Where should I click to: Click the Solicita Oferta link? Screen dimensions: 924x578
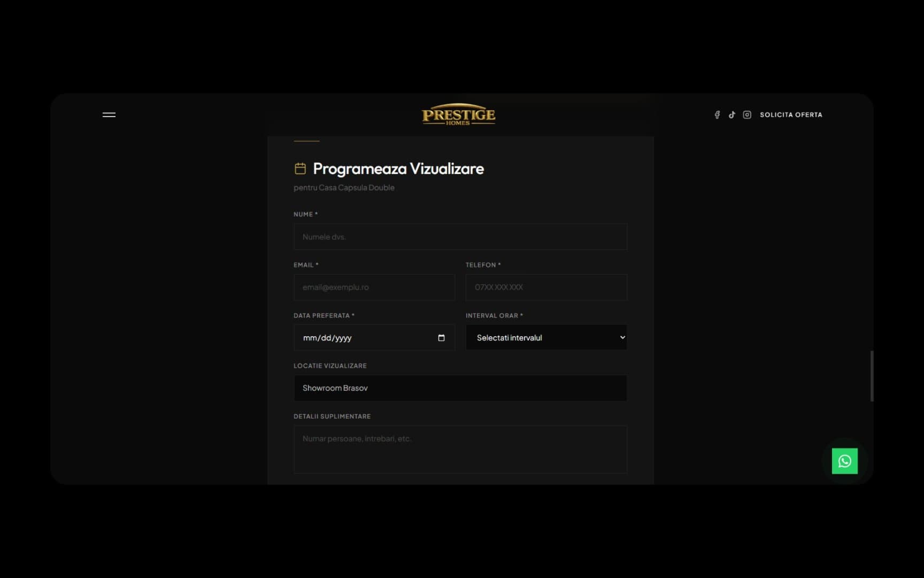[791, 115]
